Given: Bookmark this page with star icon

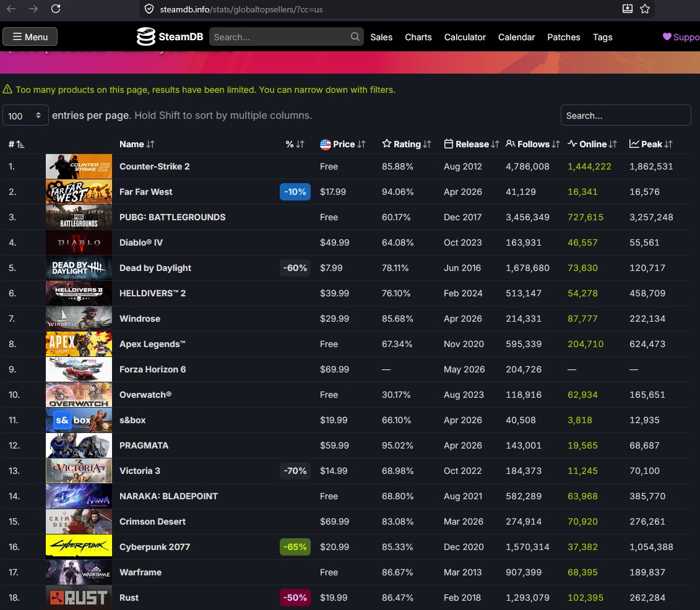Looking at the screenshot, I should [645, 9].
